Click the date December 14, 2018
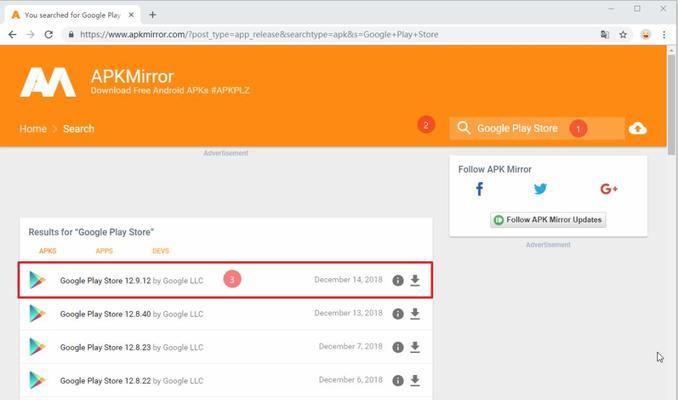 pos(349,280)
